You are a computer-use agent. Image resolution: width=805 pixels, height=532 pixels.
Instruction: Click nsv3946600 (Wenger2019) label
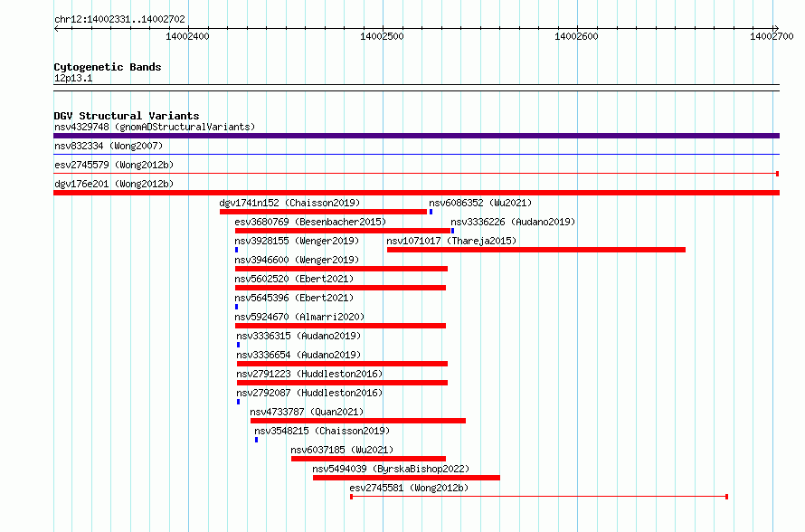(297, 260)
